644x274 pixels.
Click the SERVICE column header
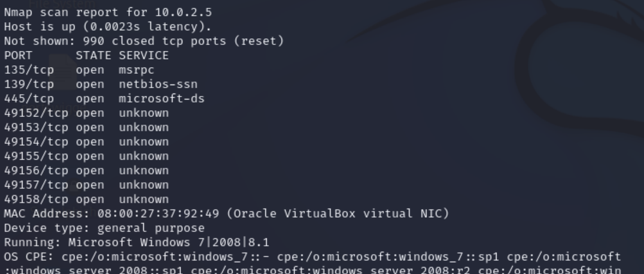[144, 56]
